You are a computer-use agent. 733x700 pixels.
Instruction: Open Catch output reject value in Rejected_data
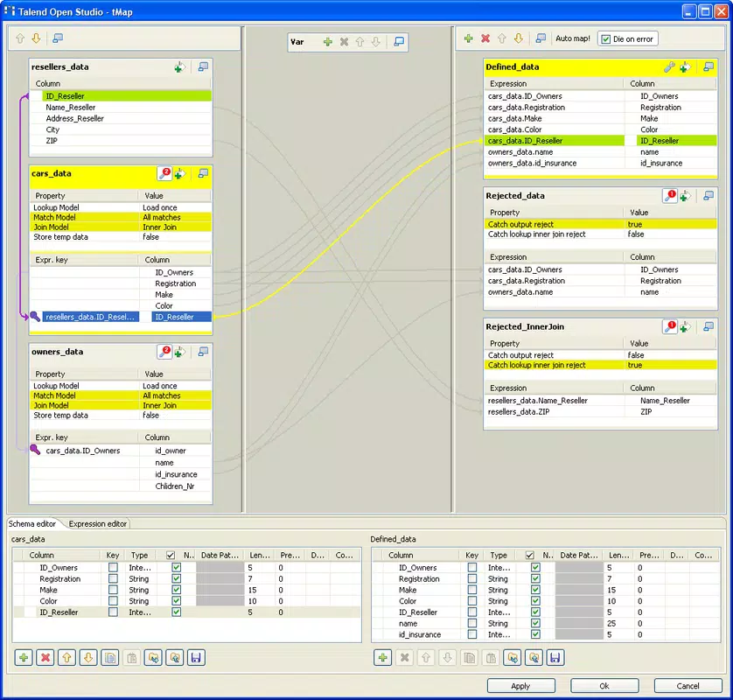[671, 225]
